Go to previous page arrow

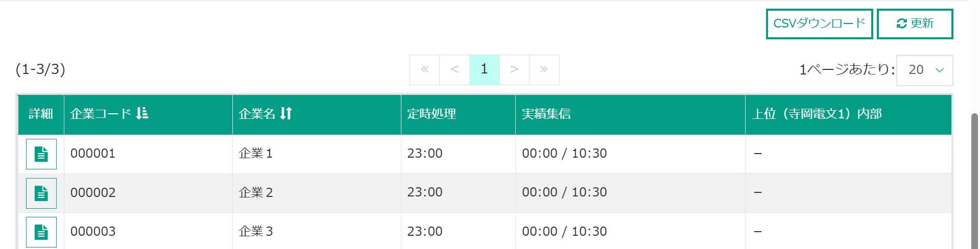point(455,69)
